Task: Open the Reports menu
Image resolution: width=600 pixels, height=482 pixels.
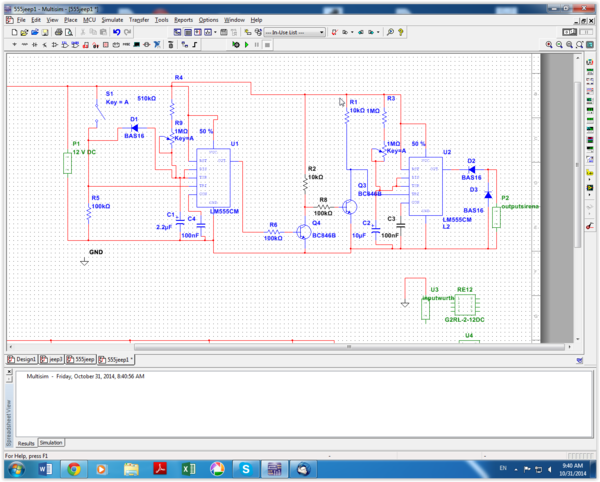Action: click(183, 20)
